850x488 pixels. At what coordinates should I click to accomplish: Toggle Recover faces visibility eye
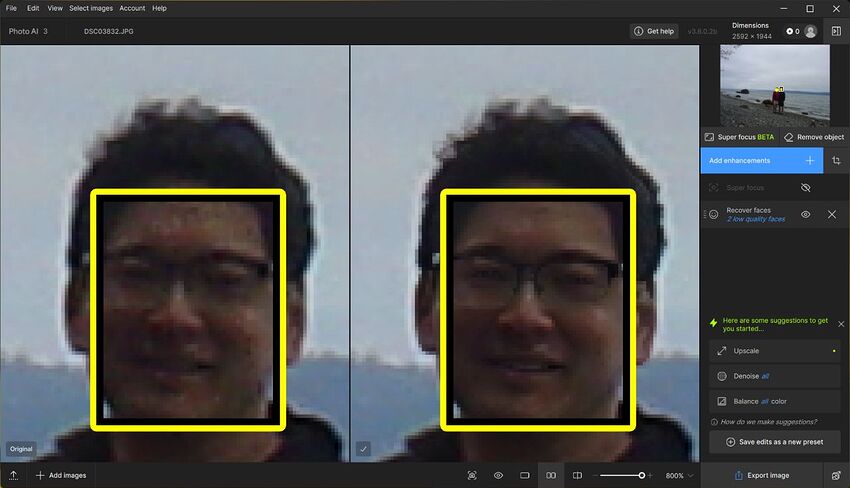point(805,214)
